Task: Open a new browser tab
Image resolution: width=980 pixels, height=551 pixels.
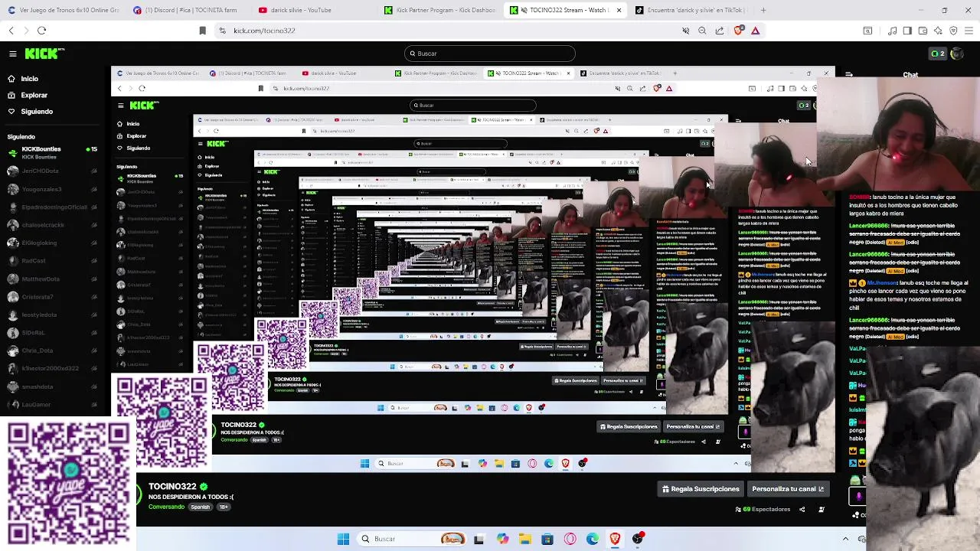Action: (763, 10)
